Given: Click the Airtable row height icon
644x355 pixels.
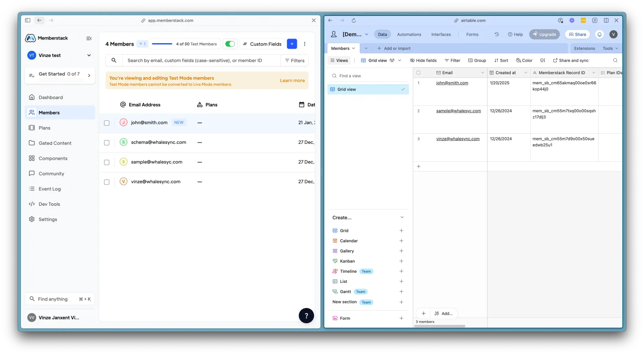Looking at the screenshot, I should 543,60.
